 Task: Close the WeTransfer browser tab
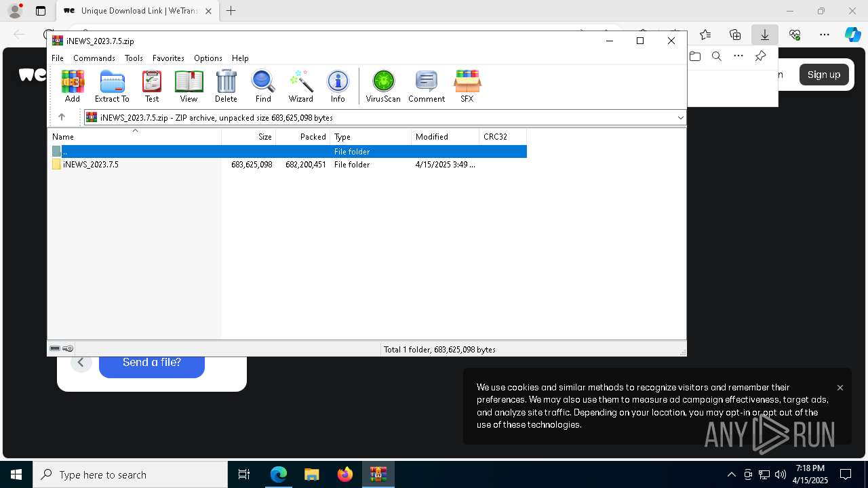pyautogui.click(x=208, y=11)
